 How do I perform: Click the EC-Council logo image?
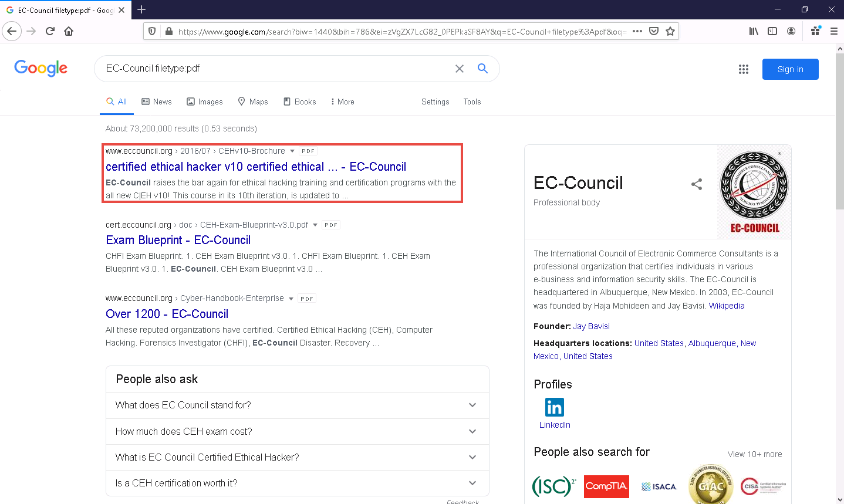pos(754,192)
